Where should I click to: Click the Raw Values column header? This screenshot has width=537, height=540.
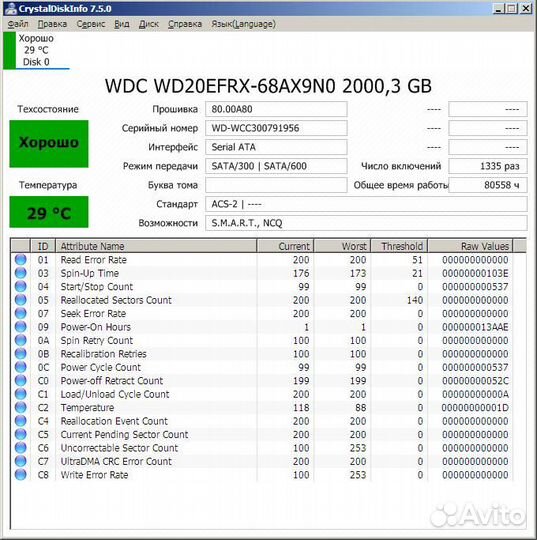pos(471,246)
